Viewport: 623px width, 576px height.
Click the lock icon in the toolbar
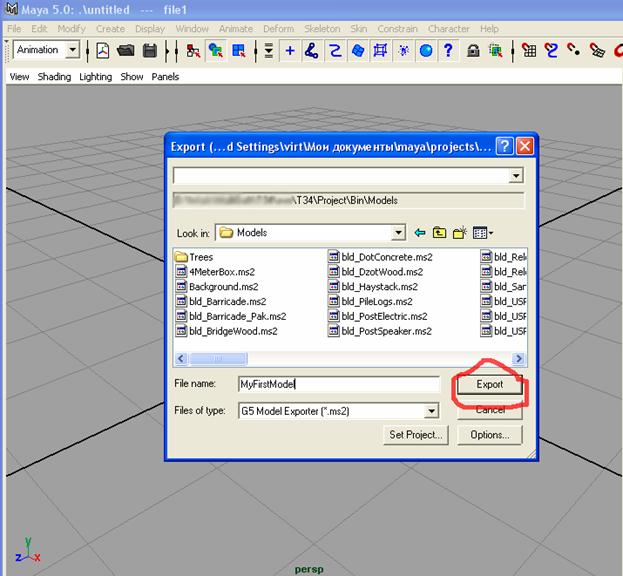[472, 50]
